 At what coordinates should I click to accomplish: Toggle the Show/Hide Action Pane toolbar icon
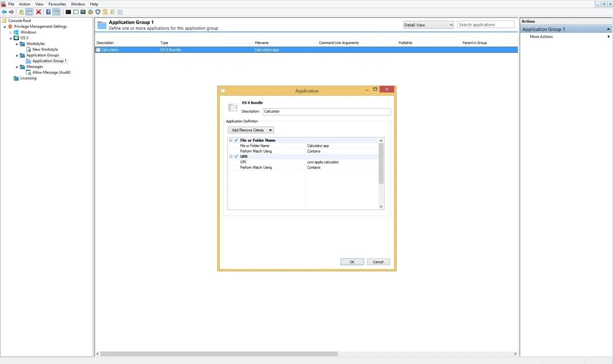(x=56, y=12)
